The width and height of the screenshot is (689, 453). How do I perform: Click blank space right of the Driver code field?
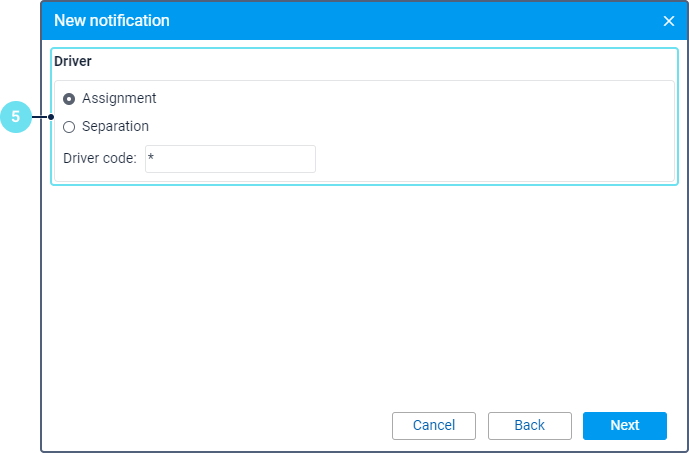pos(490,159)
